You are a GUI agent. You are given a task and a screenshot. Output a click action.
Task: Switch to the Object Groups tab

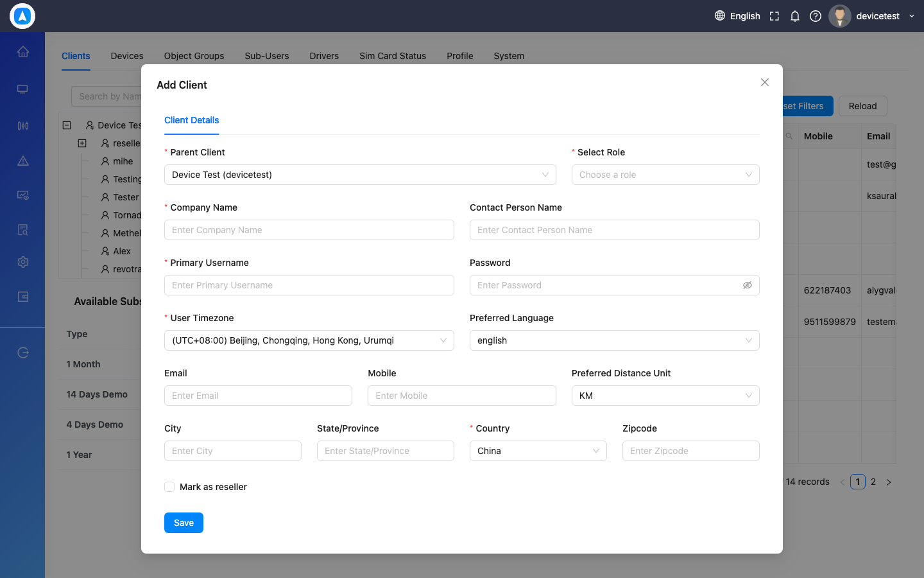coord(194,56)
